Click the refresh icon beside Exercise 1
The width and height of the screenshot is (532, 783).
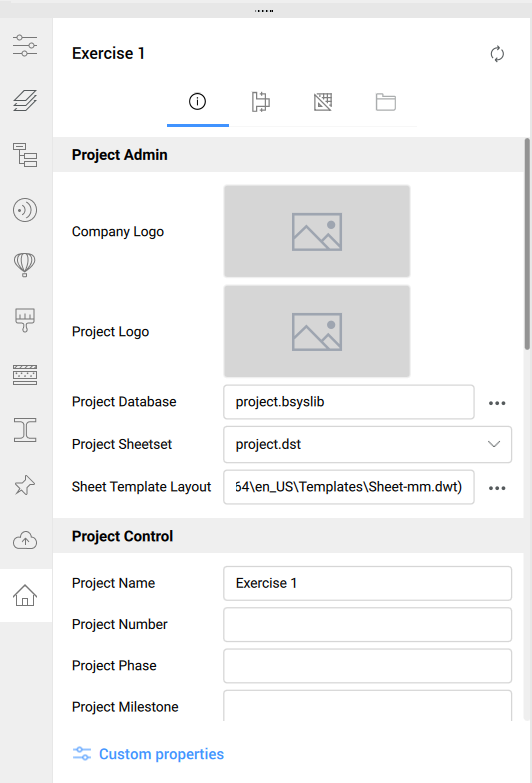[497, 54]
